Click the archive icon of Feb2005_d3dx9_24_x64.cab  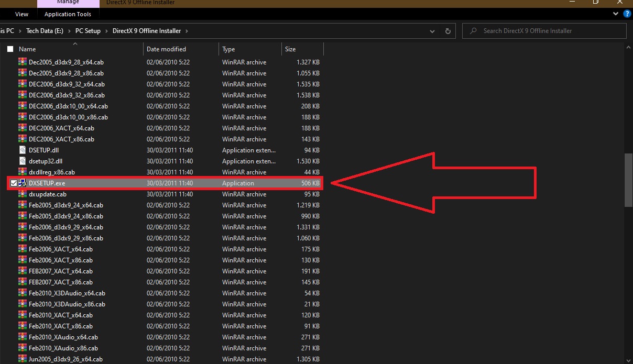[23, 205]
